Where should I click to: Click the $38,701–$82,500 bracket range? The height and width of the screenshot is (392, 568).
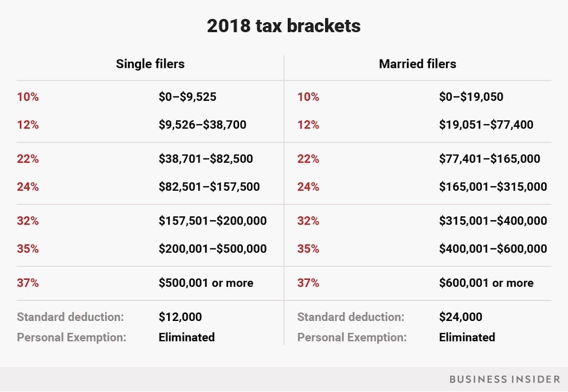[x=205, y=159]
